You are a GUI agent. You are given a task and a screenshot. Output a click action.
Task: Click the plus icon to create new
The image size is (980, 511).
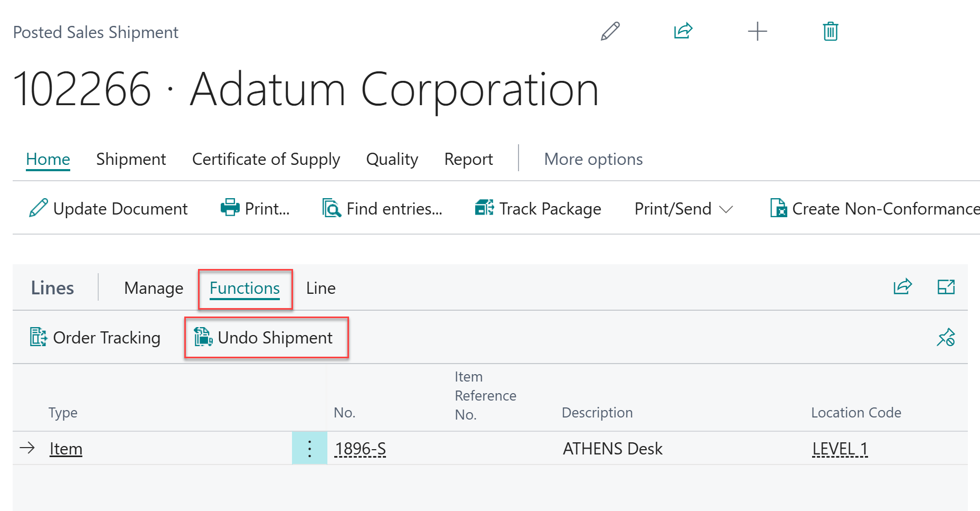click(757, 31)
